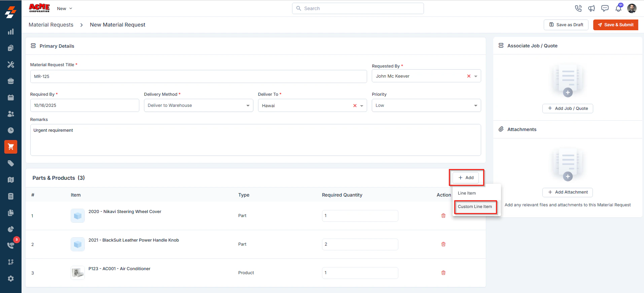Screen dimensions: 644x293
Task: Edit quantity for BlackSuit Leather Power Handle Knob
Action: 360,244
